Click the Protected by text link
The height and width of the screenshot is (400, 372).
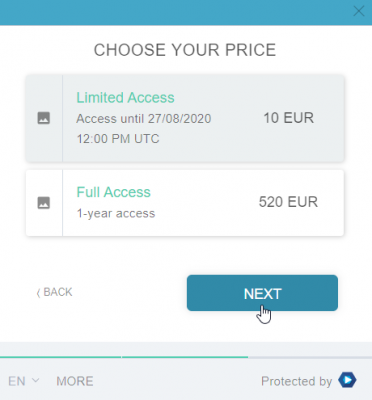click(x=296, y=381)
